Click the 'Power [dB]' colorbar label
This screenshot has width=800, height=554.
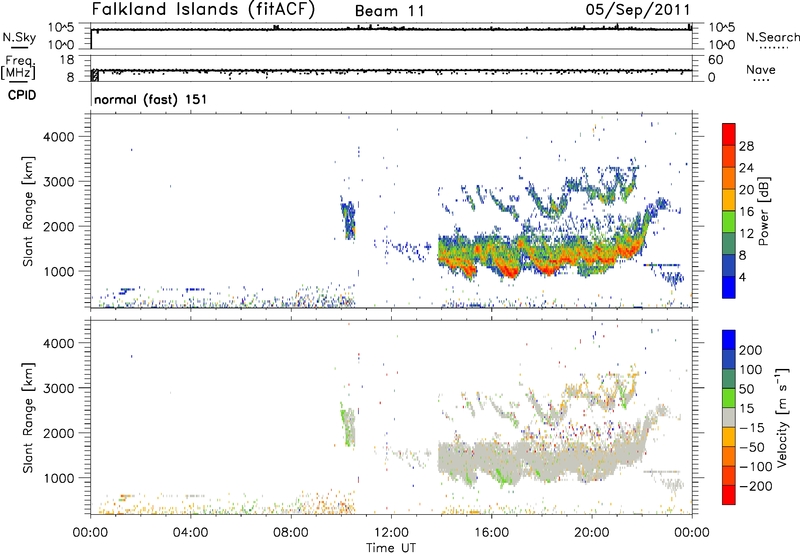pyautogui.click(x=763, y=211)
